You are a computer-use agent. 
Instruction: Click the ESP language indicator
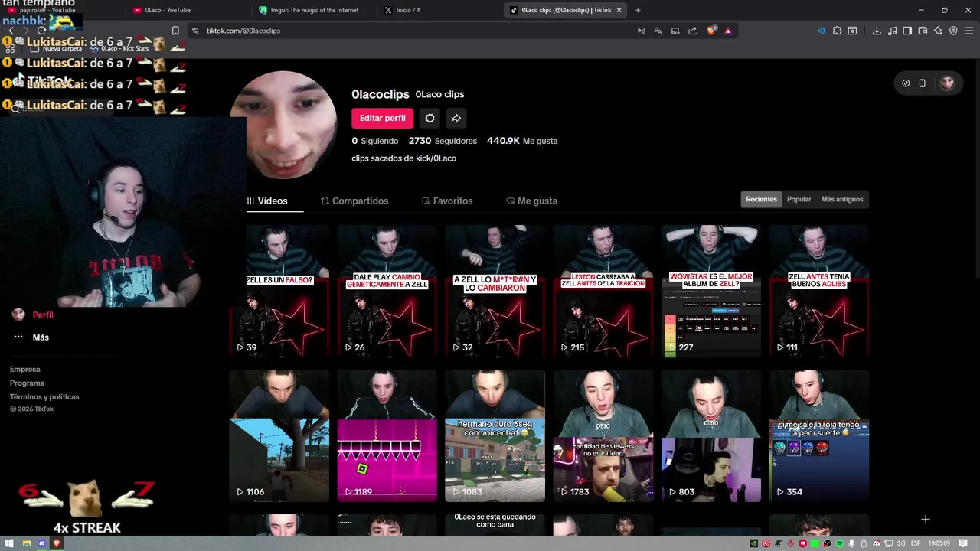(915, 543)
